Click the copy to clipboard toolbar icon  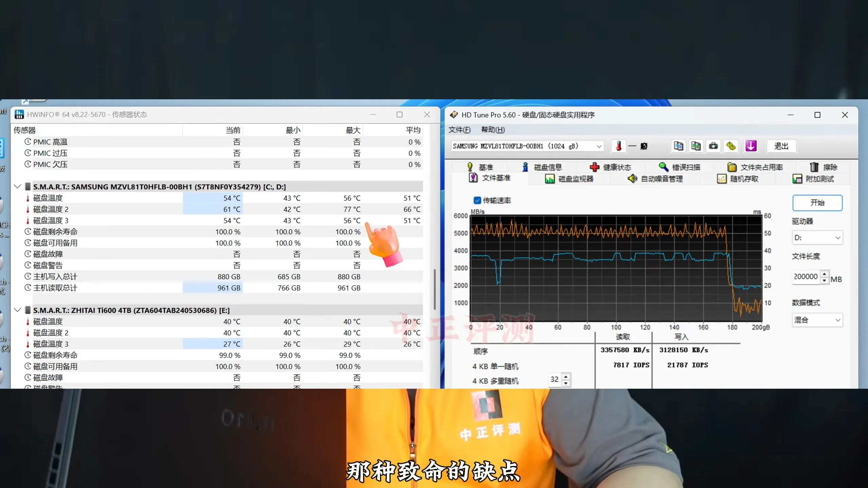(x=678, y=146)
